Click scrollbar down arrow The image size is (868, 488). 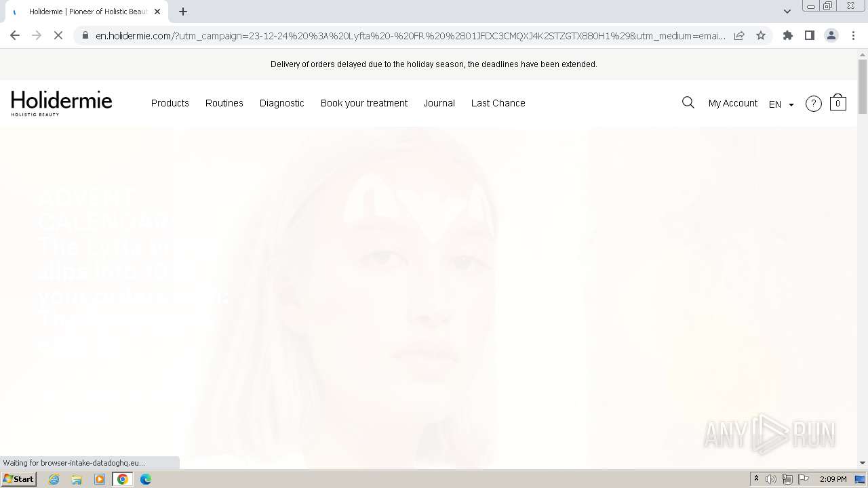tap(863, 463)
